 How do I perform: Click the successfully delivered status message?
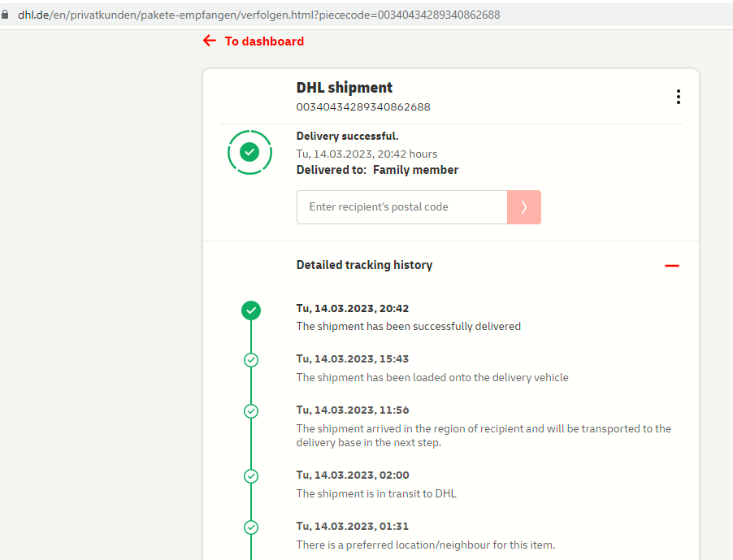click(408, 326)
